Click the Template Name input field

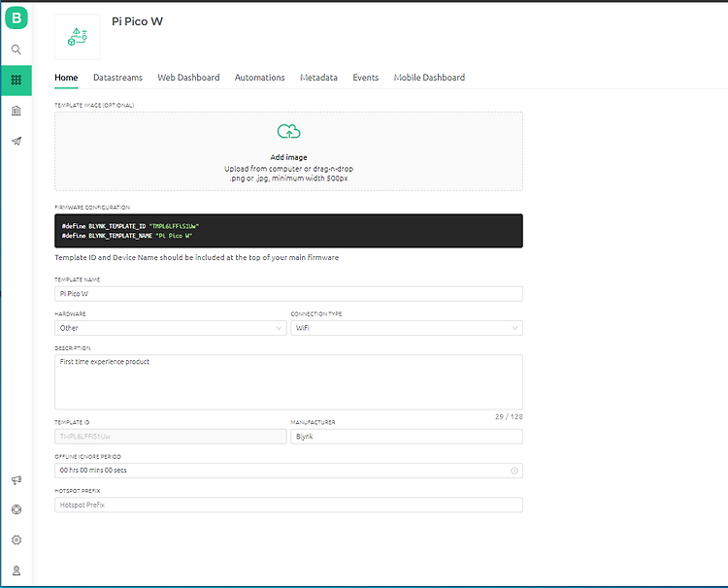pyautogui.click(x=289, y=294)
